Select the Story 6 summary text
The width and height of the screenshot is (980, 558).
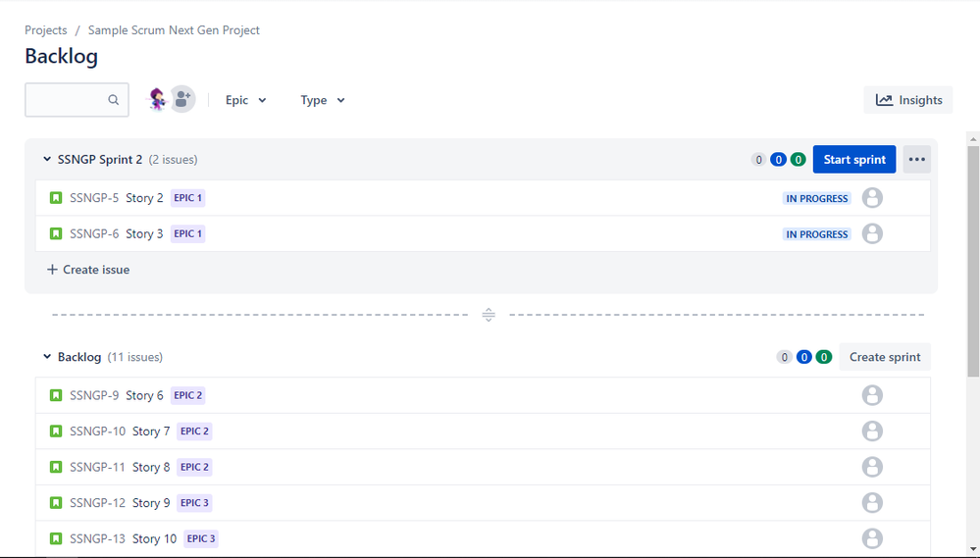click(x=144, y=395)
